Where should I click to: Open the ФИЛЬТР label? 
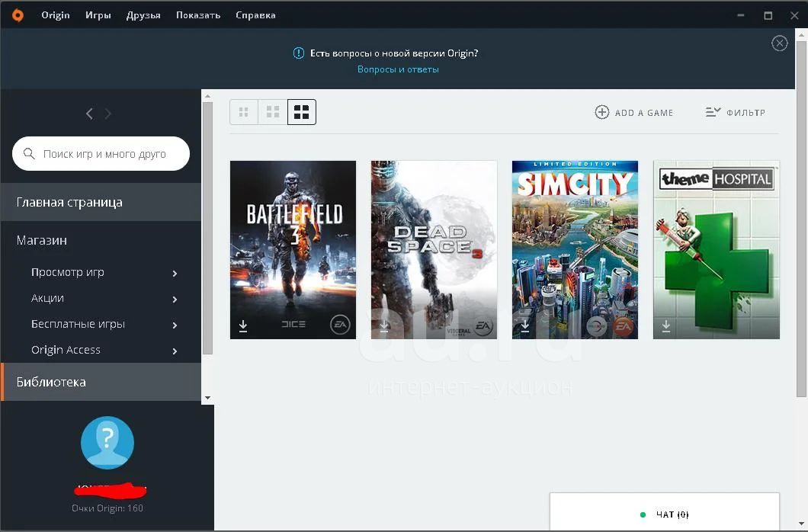click(745, 113)
